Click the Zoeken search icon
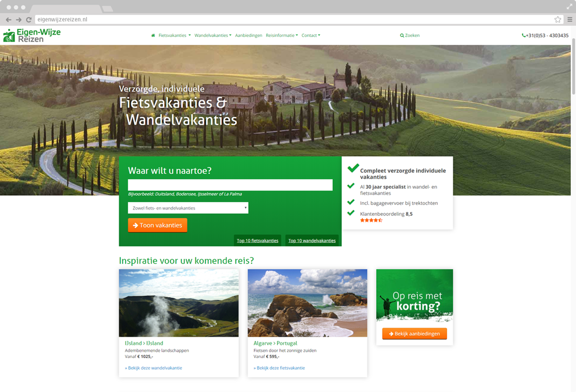The width and height of the screenshot is (576, 392). pos(402,36)
